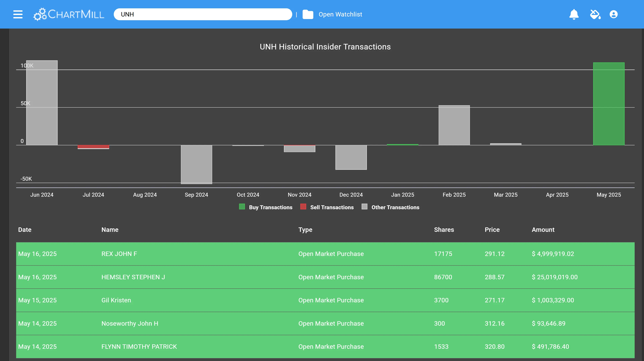644x361 pixels.
Task: Toggle the Sell Transactions legend label
Action: click(332, 207)
